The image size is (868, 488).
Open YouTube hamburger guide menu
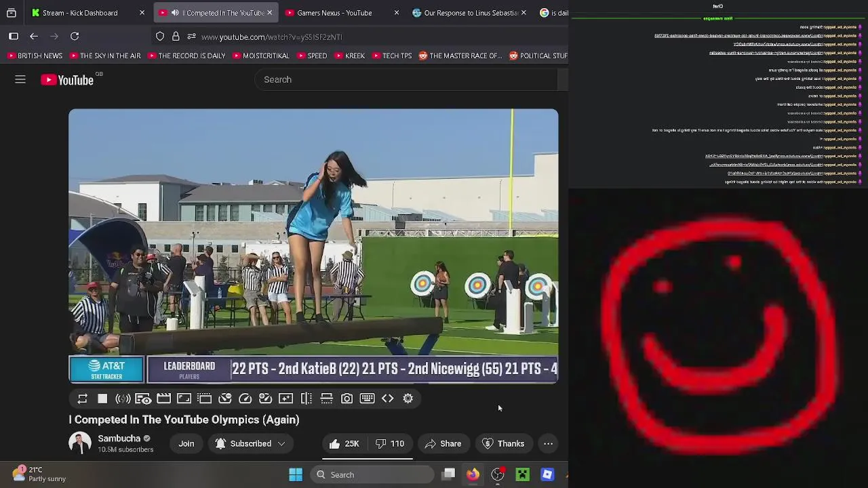pos(20,79)
